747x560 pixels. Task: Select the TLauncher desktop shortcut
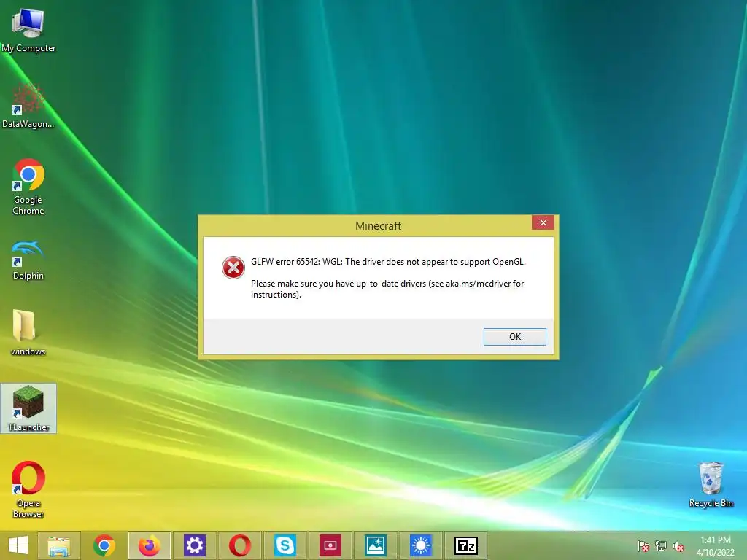pos(28,408)
